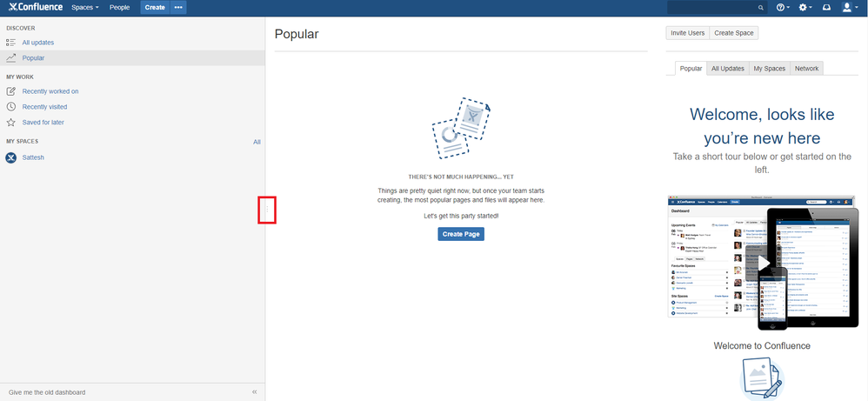Open the notifications inbox icon
The image size is (868, 401).
pyautogui.click(x=826, y=7)
